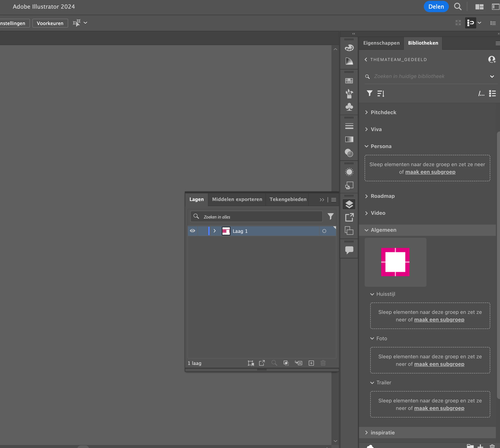Click the Voorkeuren button

pyautogui.click(x=50, y=23)
